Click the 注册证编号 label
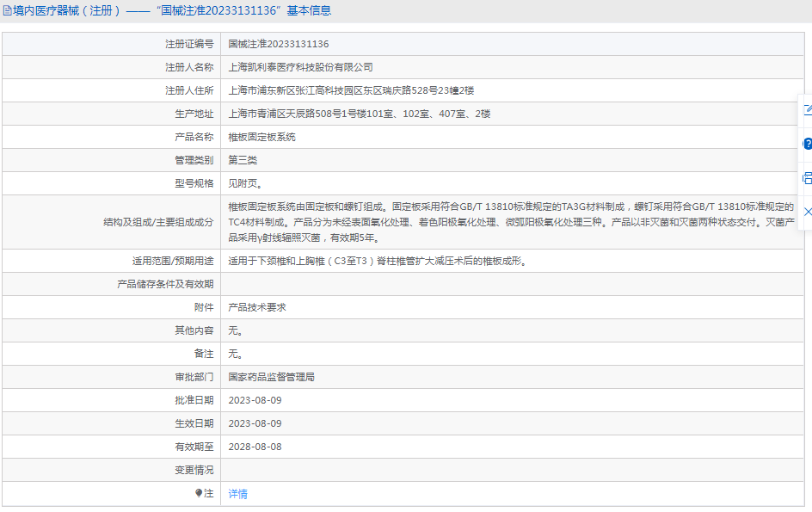Viewport: 812px width, 512px height. (189, 44)
